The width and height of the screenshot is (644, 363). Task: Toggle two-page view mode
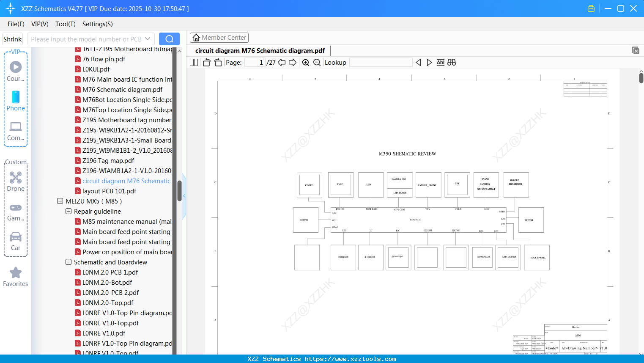193,62
